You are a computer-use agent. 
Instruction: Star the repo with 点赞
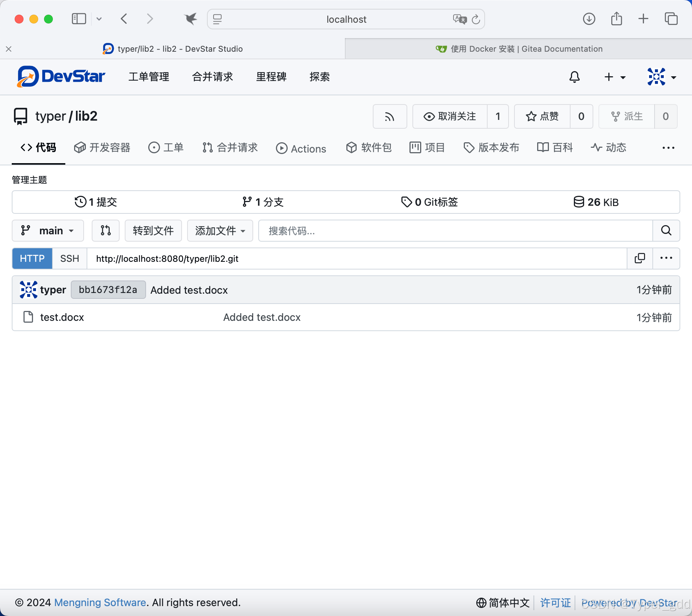542,117
